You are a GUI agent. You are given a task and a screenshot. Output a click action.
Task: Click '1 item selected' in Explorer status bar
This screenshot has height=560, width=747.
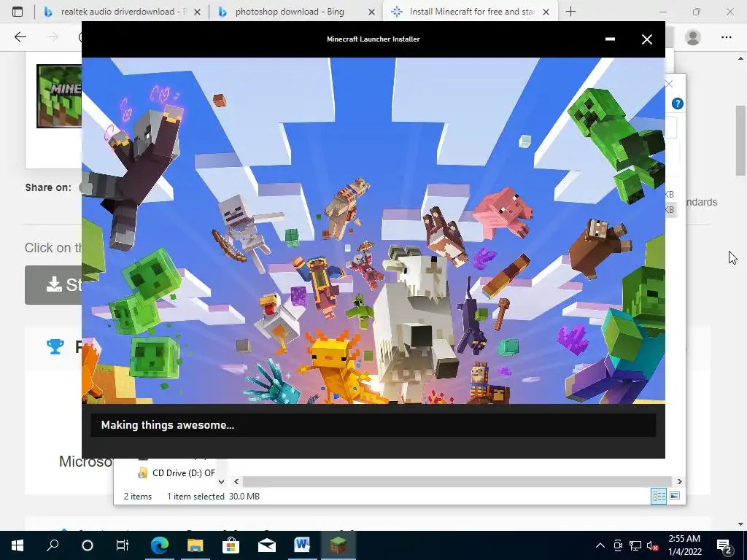[196, 496]
